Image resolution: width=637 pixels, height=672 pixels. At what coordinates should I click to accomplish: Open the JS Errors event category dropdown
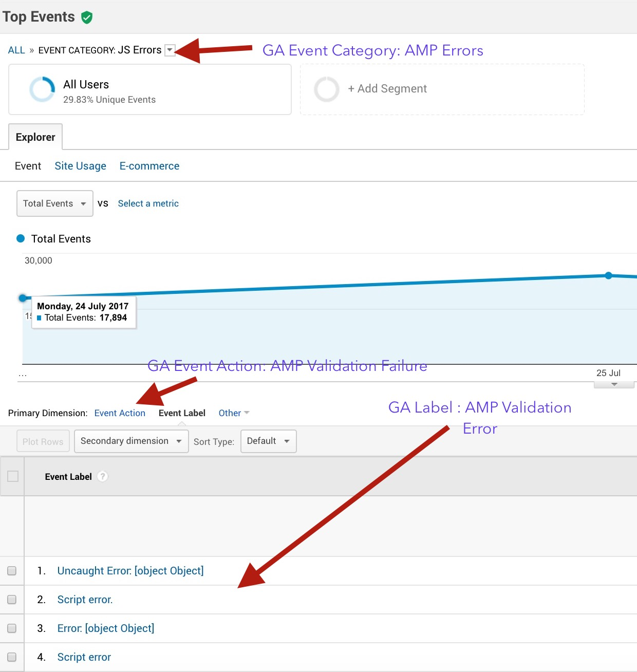tap(170, 49)
